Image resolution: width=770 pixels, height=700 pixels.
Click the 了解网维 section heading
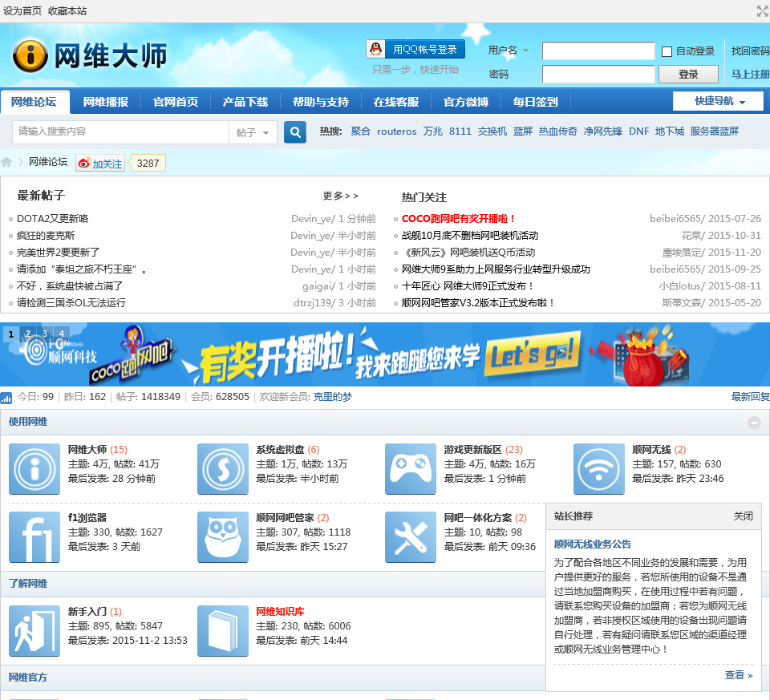tap(28, 584)
